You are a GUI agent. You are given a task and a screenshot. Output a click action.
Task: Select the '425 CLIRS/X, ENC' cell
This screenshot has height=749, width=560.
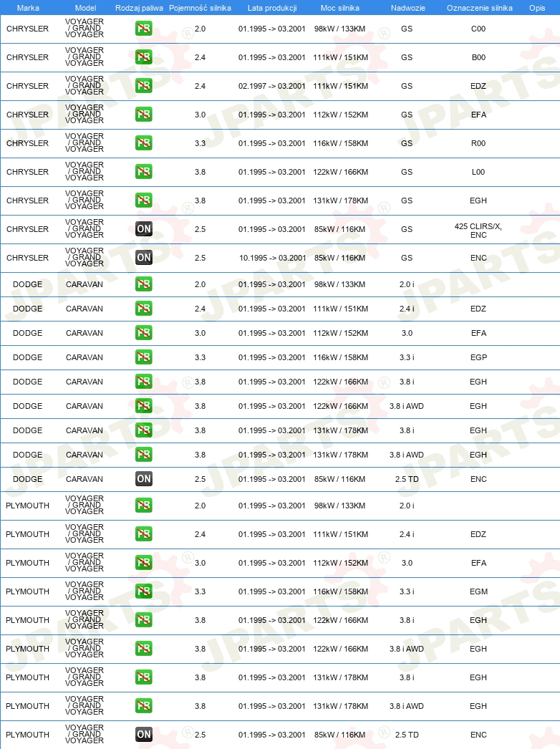[x=478, y=231]
